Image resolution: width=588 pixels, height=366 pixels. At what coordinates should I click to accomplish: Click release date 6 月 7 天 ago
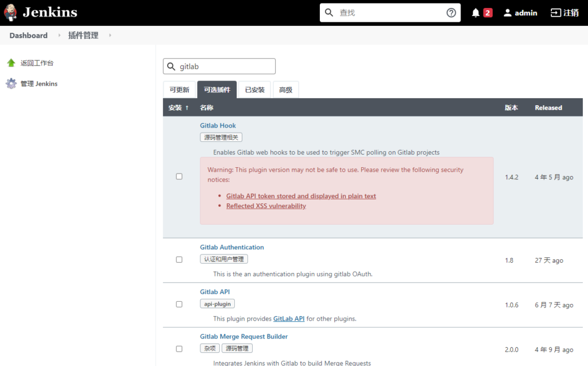click(554, 305)
